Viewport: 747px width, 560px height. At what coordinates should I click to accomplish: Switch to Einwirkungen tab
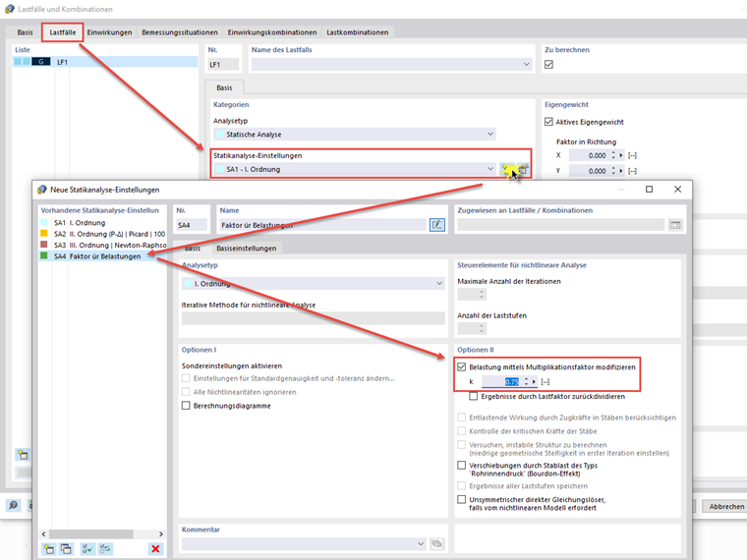tap(109, 32)
